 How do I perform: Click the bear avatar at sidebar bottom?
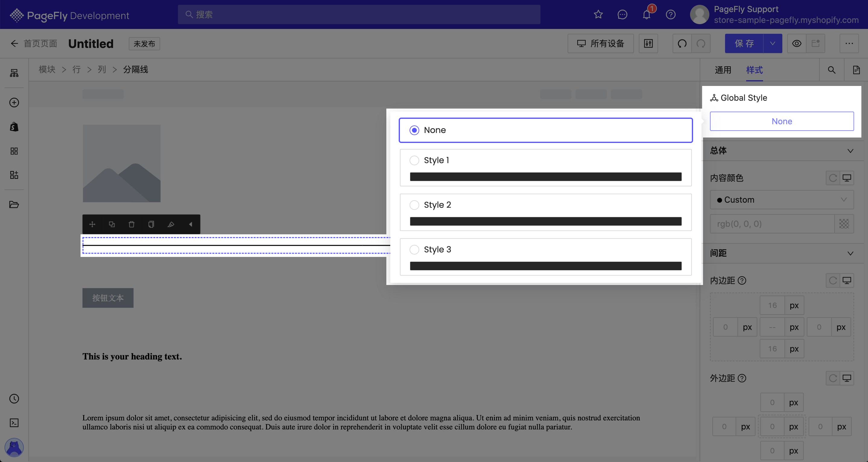click(14, 448)
